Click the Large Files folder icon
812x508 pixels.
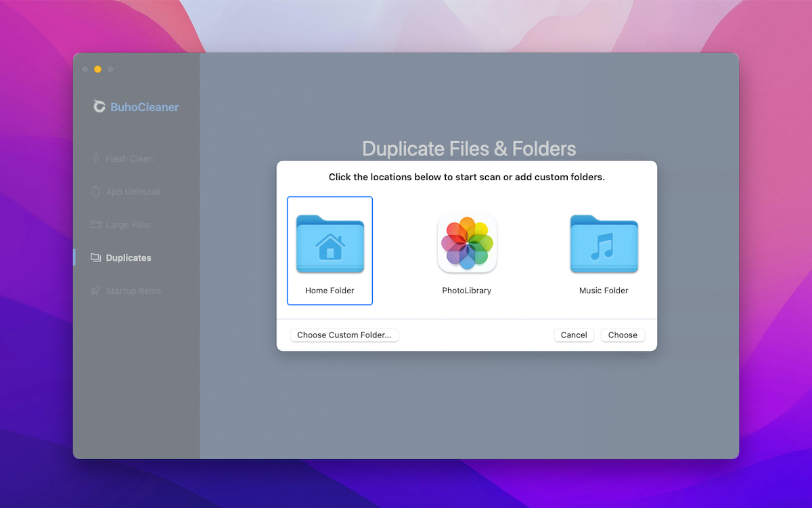(95, 224)
